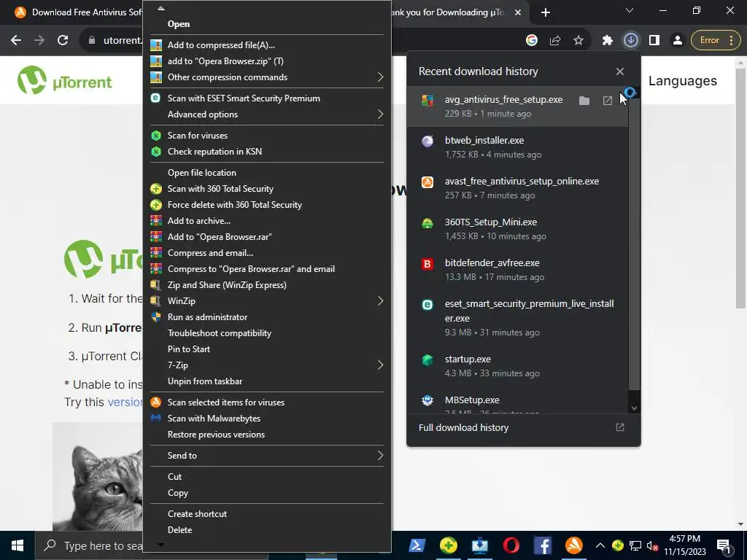The height and width of the screenshot is (560, 747).
Task: Close the Thank you for Downloading tab
Action: pyautogui.click(x=518, y=12)
